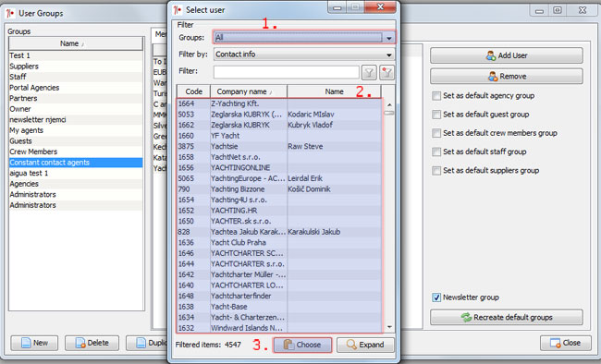This screenshot has width=601, height=364.
Task: Select row YACHTING.HR
Action: coord(279,211)
